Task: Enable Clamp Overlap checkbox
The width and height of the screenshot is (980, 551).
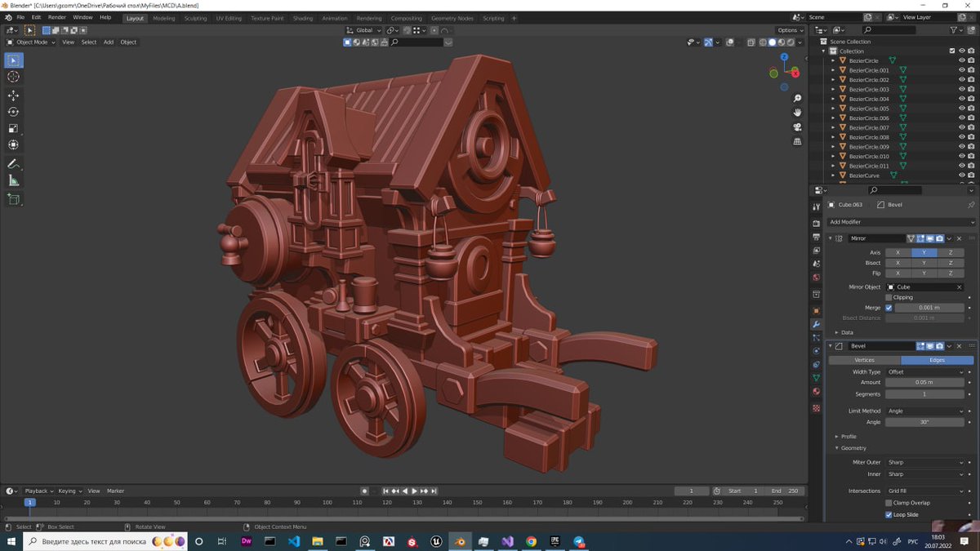Action: click(x=889, y=503)
